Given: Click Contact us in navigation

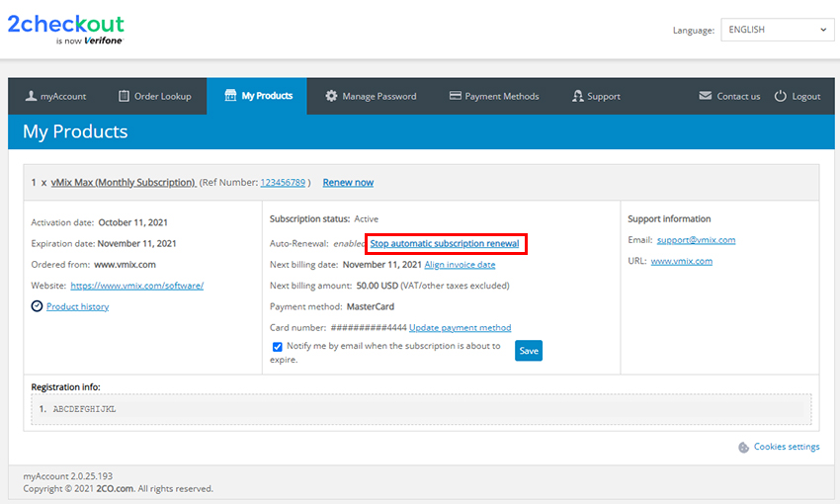Looking at the screenshot, I should tap(729, 97).
